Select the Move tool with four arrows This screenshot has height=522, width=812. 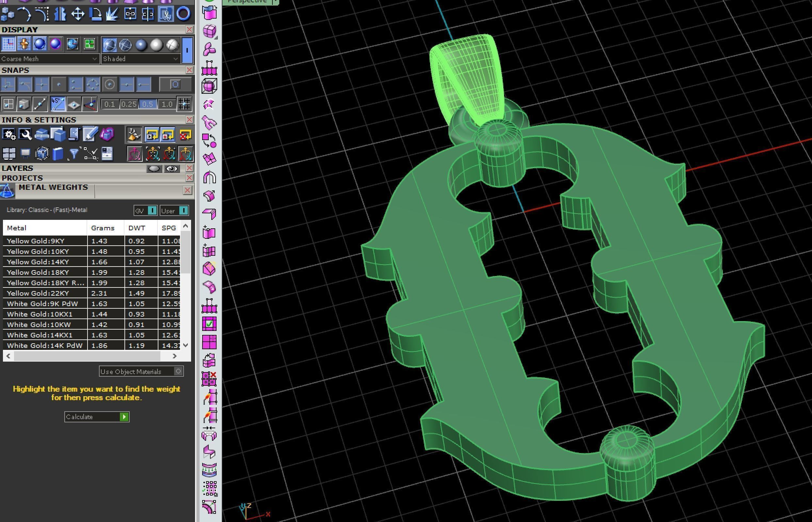pos(78,14)
